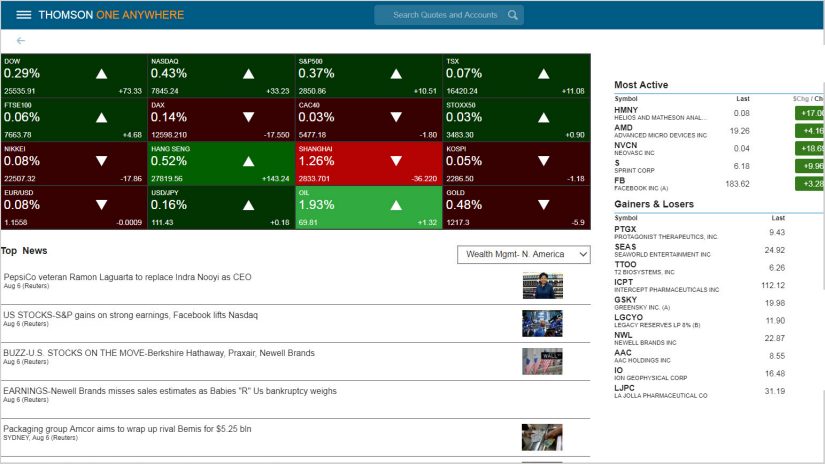Open EARNINGS-Newell Brands misses sales headline
Screen dimensions: 825x464
coord(170,391)
